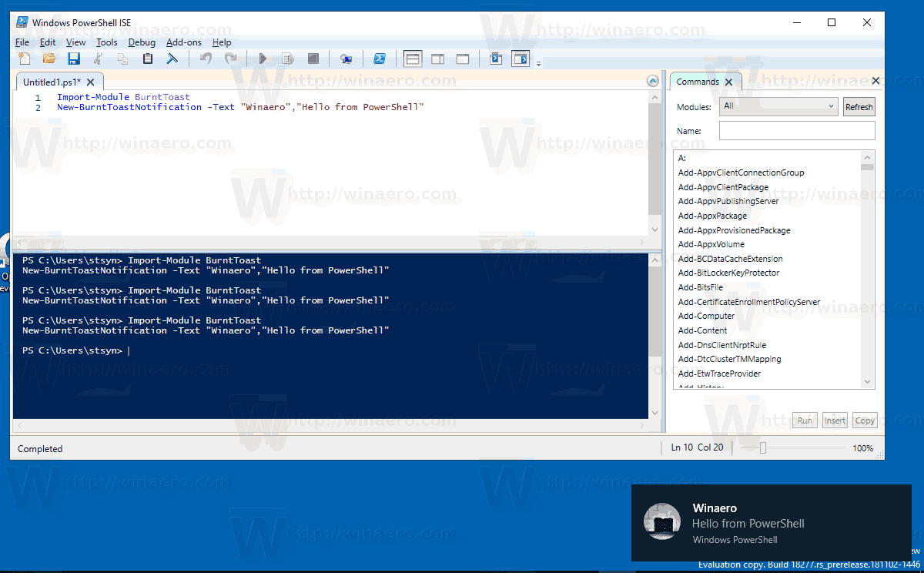Run the script with the green Run icon
The height and width of the screenshot is (573, 924).
click(x=262, y=59)
